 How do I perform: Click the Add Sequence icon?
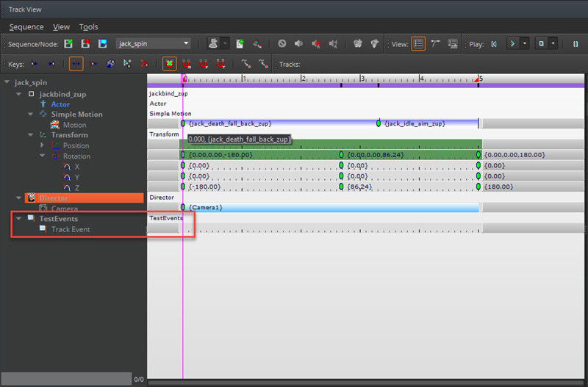click(68, 44)
